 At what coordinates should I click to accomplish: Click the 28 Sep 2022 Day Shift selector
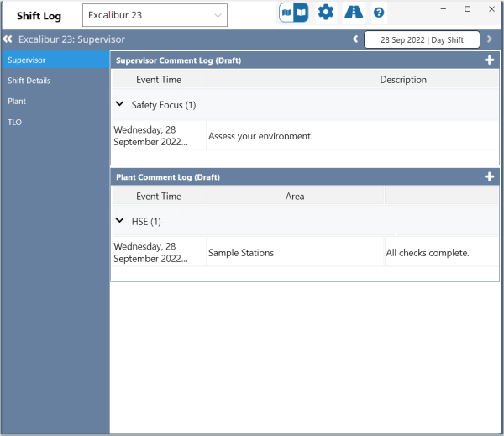(422, 39)
